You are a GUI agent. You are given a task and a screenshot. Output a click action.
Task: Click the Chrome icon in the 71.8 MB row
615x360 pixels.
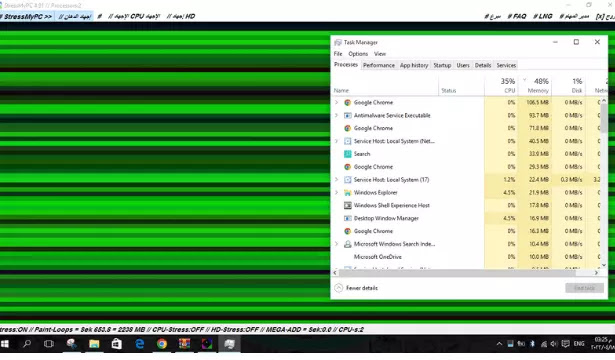(348, 128)
